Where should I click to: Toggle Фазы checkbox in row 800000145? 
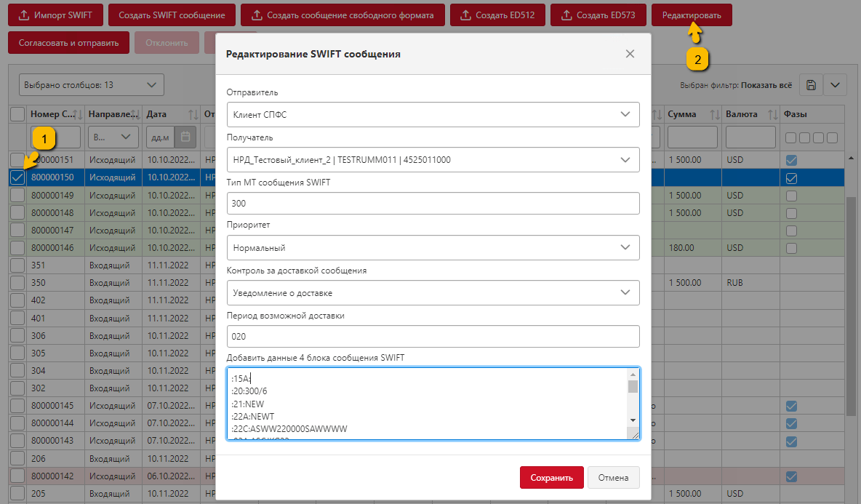coord(791,406)
